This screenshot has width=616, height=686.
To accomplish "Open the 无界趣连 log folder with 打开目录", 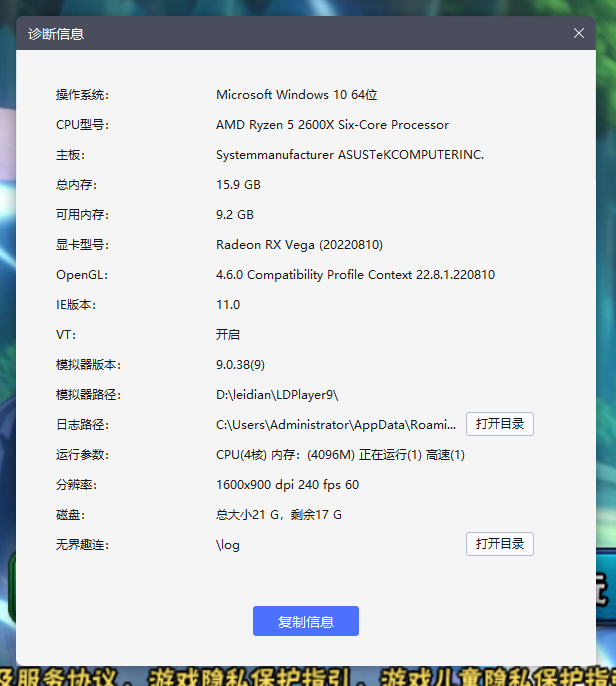I will [x=499, y=544].
